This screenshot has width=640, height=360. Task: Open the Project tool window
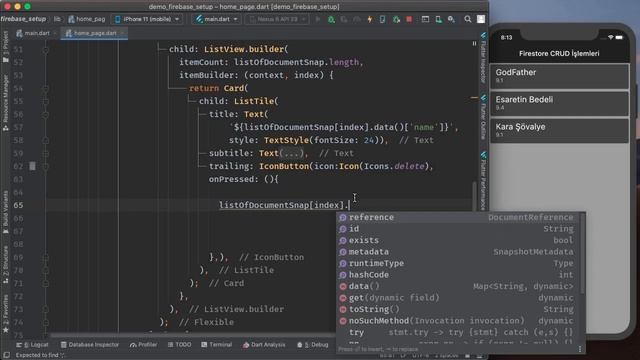coord(5,47)
